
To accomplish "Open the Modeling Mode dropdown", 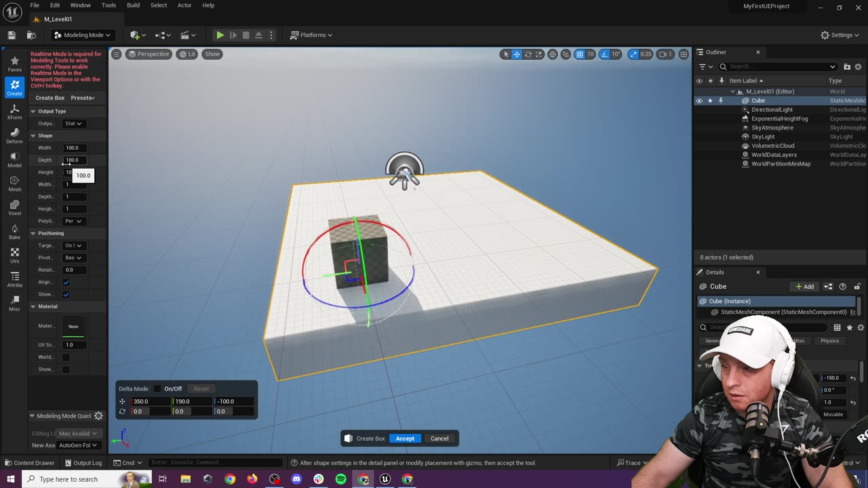I will [x=82, y=35].
